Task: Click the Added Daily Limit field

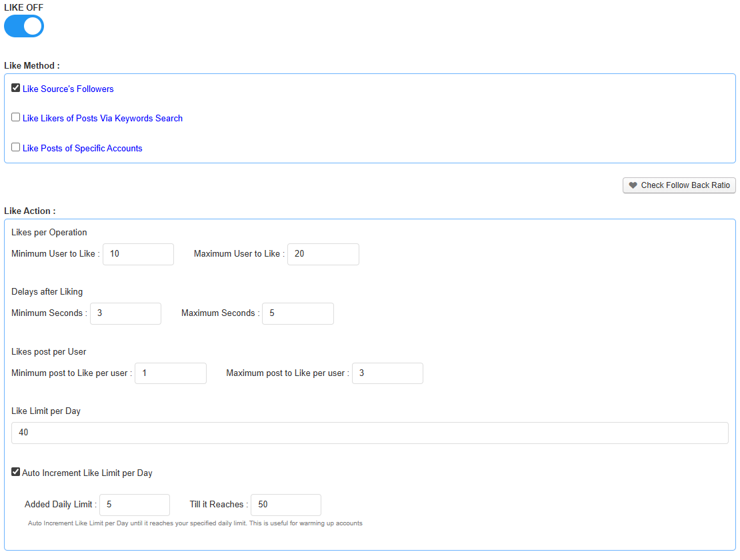Action: pos(134,505)
